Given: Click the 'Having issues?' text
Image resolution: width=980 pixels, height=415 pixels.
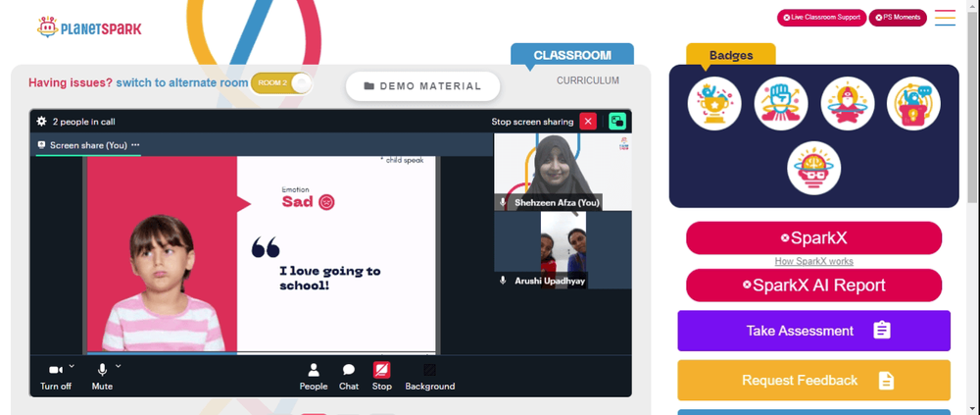Looking at the screenshot, I should click(x=71, y=82).
